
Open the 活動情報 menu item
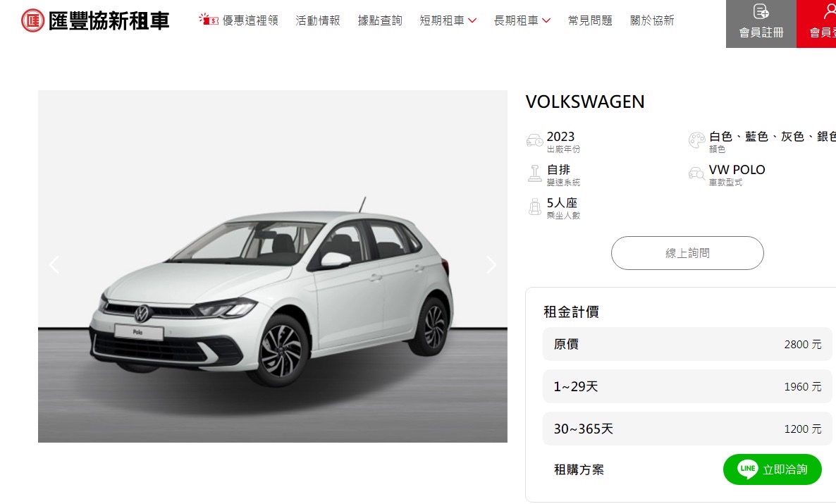pyautogui.click(x=318, y=20)
